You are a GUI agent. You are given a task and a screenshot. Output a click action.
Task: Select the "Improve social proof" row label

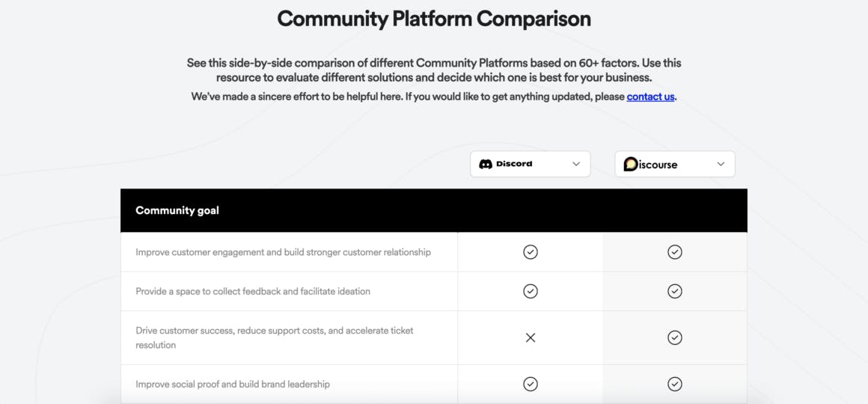click(x=233, y=384)
